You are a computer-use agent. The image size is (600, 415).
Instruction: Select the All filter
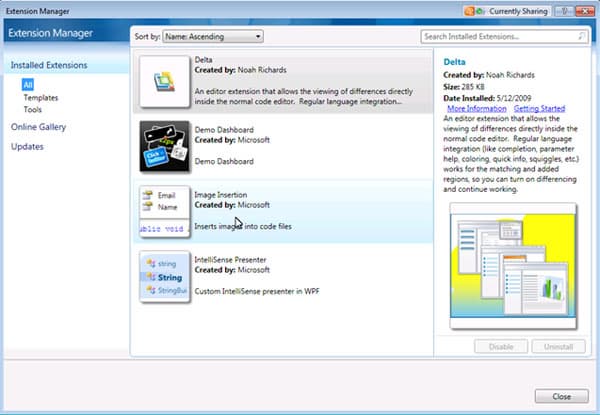(x=28, y=85)
